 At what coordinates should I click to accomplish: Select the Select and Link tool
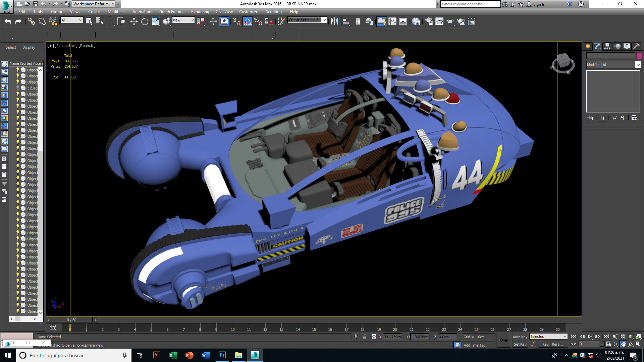tap(31, 22)
